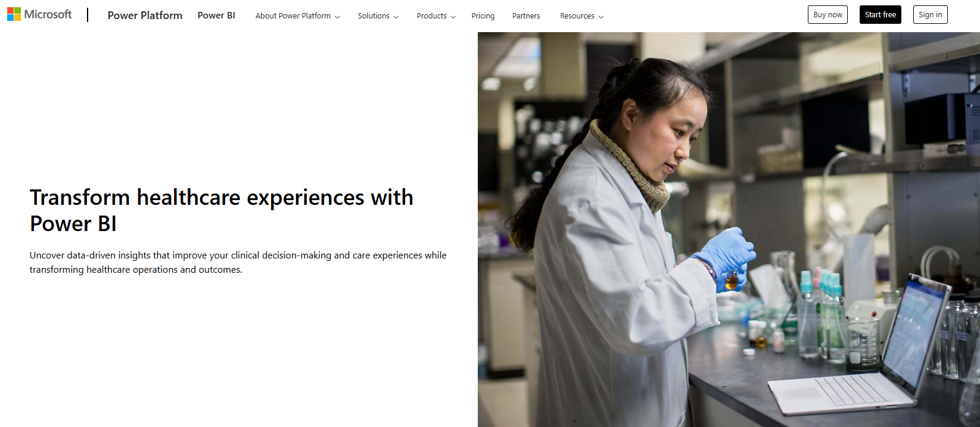Click the About Power Platform menu label
The width and height of the screenshot is (980, 427).
coord(293,16)
